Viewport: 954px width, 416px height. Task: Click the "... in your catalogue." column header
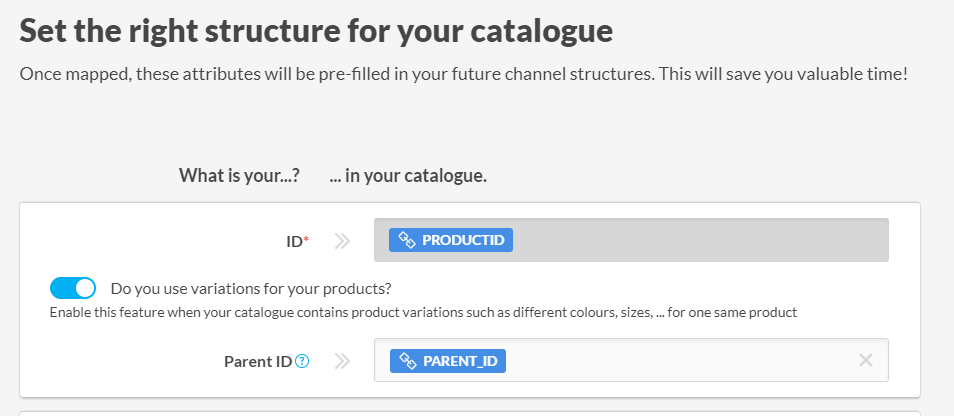point(408,176)
